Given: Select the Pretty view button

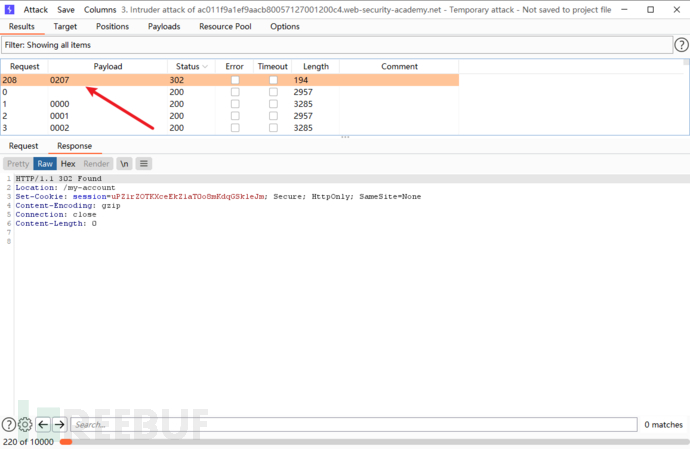Looking at the screenshot, I should coord(18,164).
